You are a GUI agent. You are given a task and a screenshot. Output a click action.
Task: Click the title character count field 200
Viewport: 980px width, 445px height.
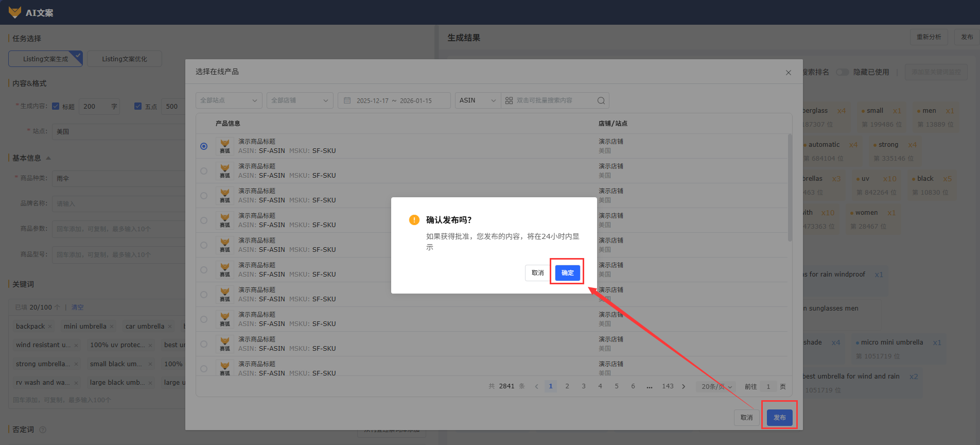(100, 106)
